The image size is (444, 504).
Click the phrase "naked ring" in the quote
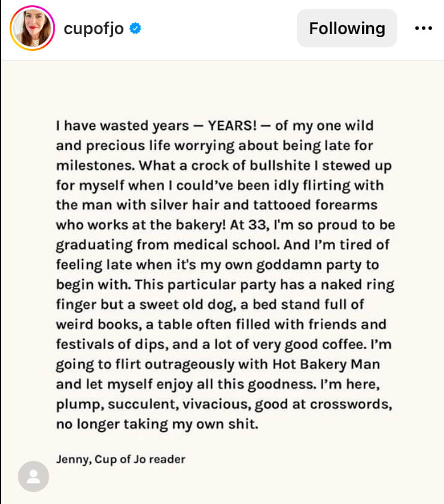[x=357, y=285]
